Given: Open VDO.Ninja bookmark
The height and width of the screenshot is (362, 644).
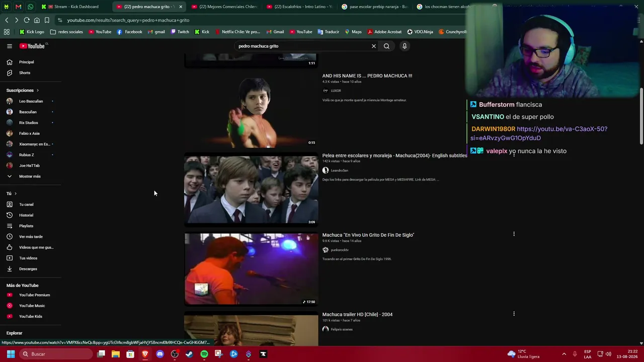Looking at the screenshot, I should tap(420, 32).
